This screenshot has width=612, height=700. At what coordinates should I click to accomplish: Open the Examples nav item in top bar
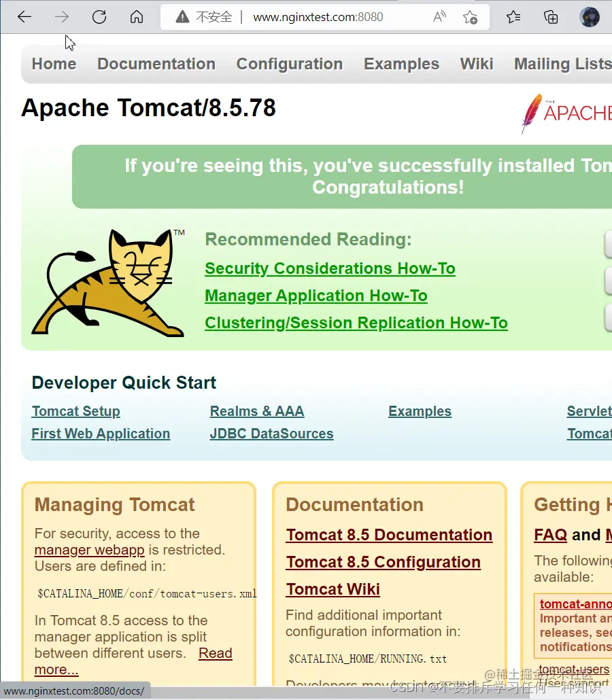pyautogui.click(x=402, y=65)
